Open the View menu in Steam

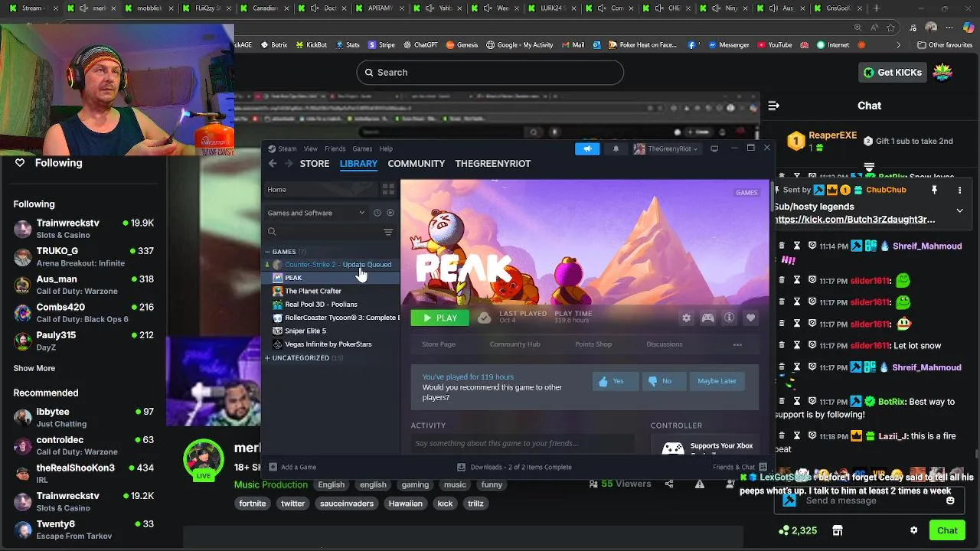click(310, 148)
